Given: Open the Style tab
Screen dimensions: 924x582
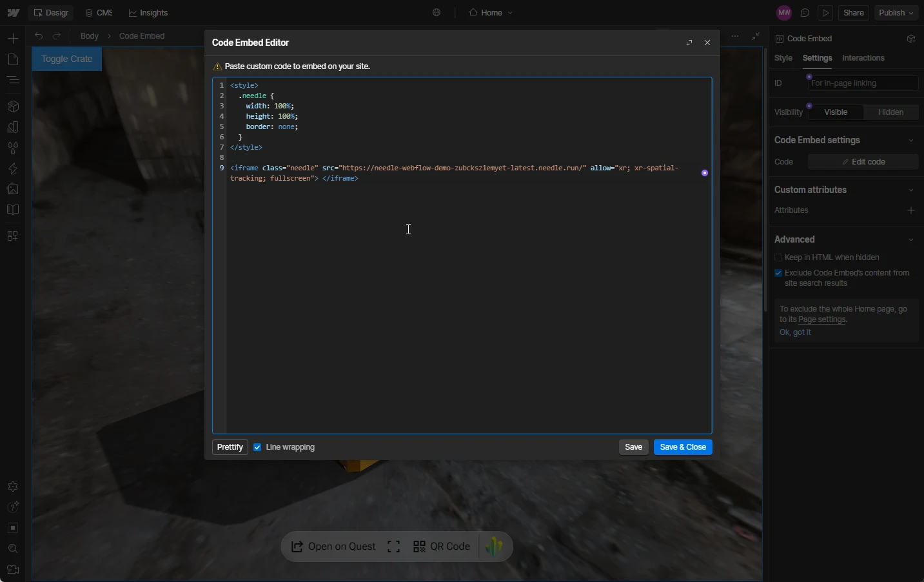Looking at the screenshot, I should tap(783, 58).
